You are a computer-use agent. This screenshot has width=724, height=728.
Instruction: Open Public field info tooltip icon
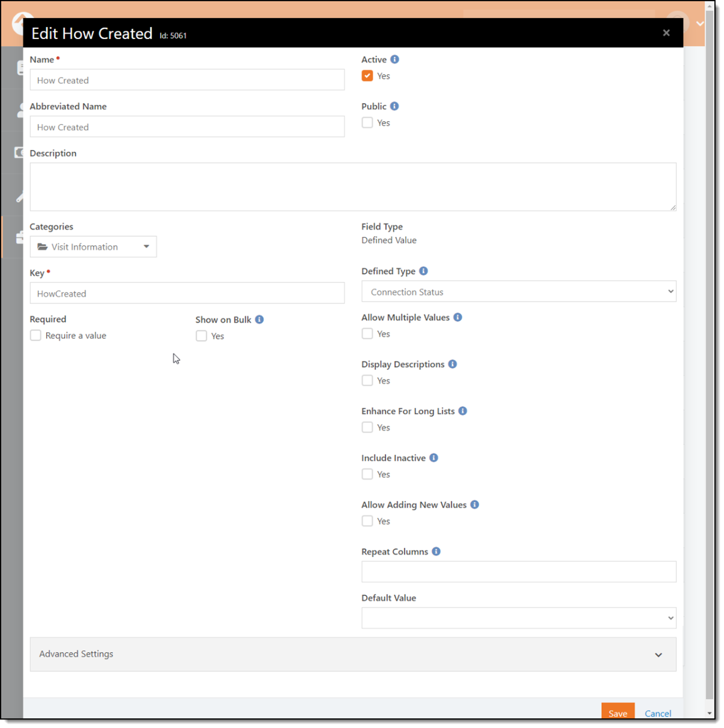394,106
